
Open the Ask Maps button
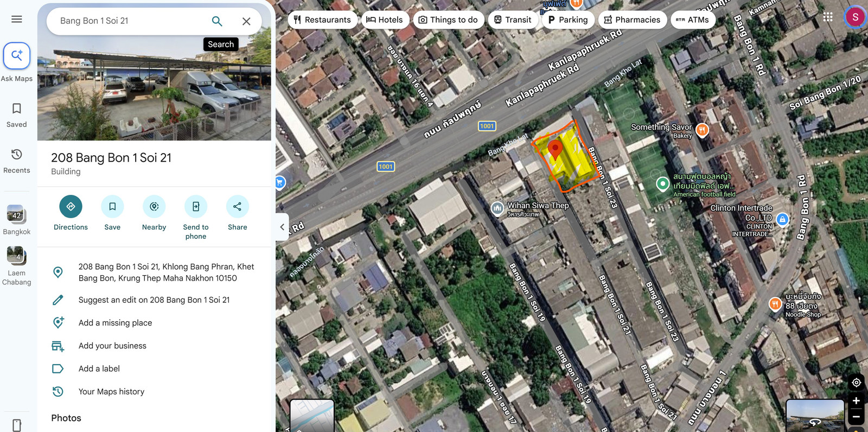(x=17, y=55)
